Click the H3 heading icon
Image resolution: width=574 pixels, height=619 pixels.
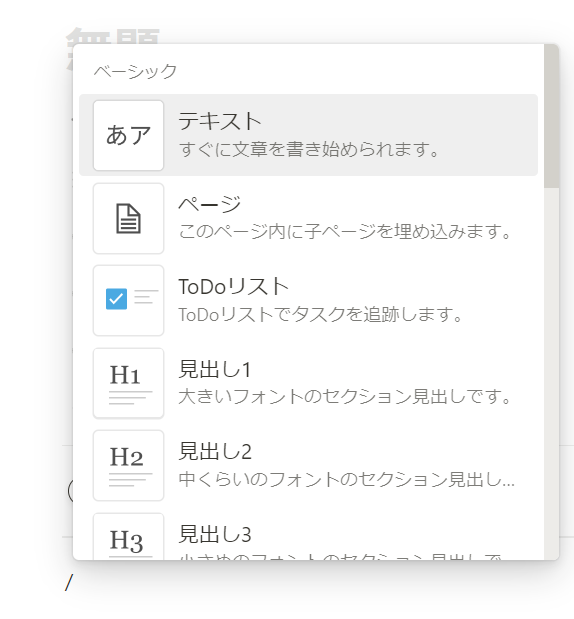[x=128, y=536]
